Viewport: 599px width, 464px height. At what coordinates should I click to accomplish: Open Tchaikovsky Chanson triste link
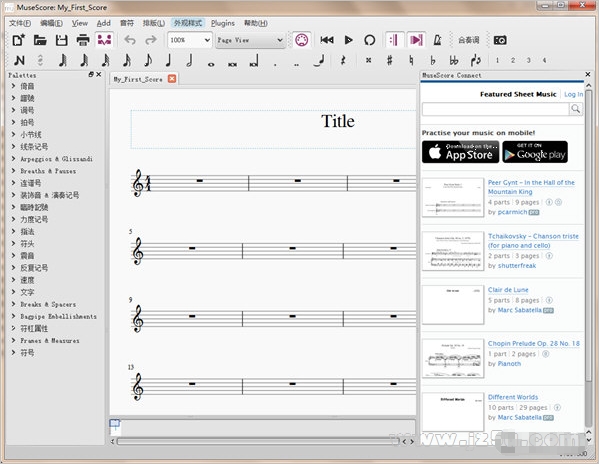click(533, 241)
